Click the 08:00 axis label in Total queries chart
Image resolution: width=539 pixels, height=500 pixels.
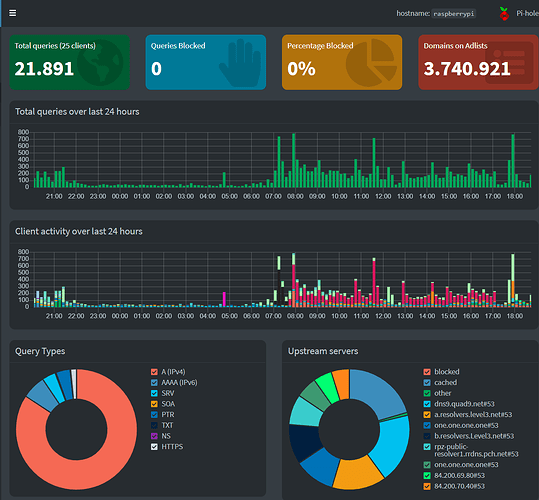point(295,196)
